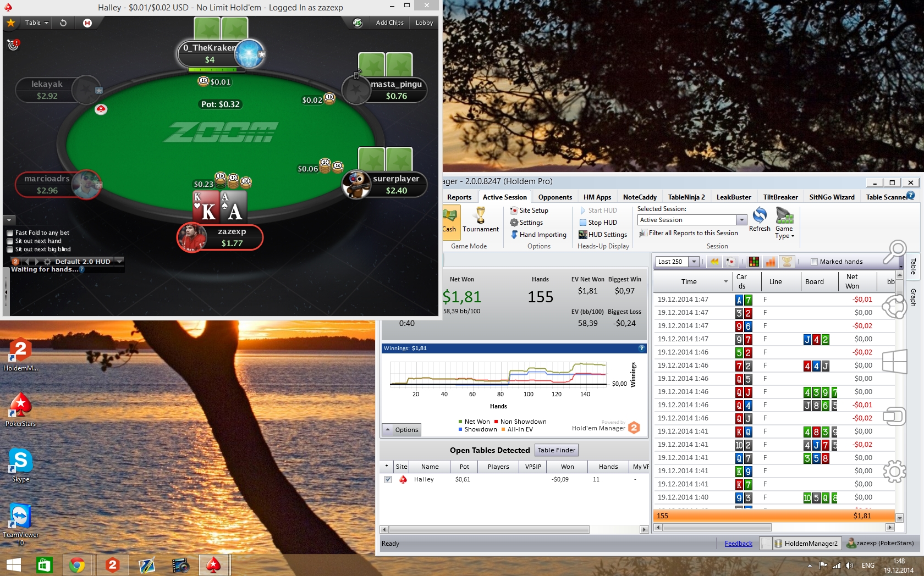
Task: Open PokerStars desktop shortcut
Action: click(20, 410)
